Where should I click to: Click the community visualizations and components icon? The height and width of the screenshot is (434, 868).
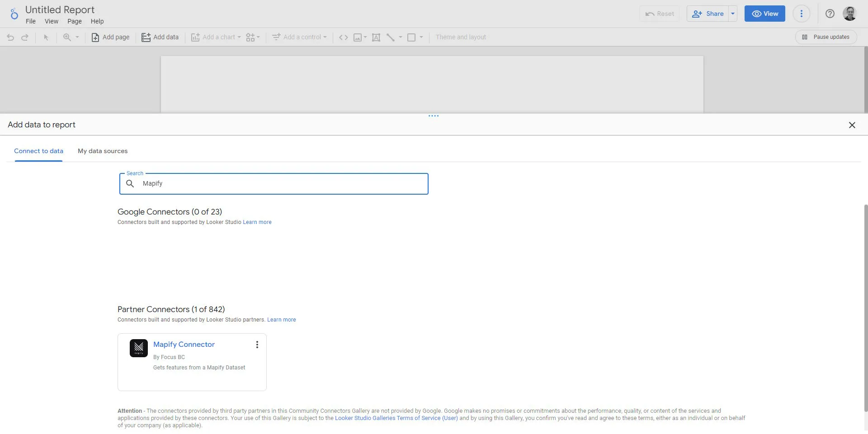[253, 37]
